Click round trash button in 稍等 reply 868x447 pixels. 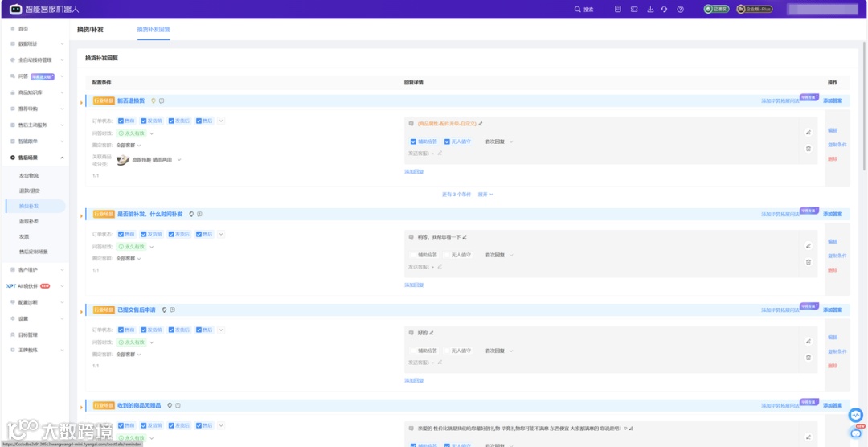coord(809,262)
